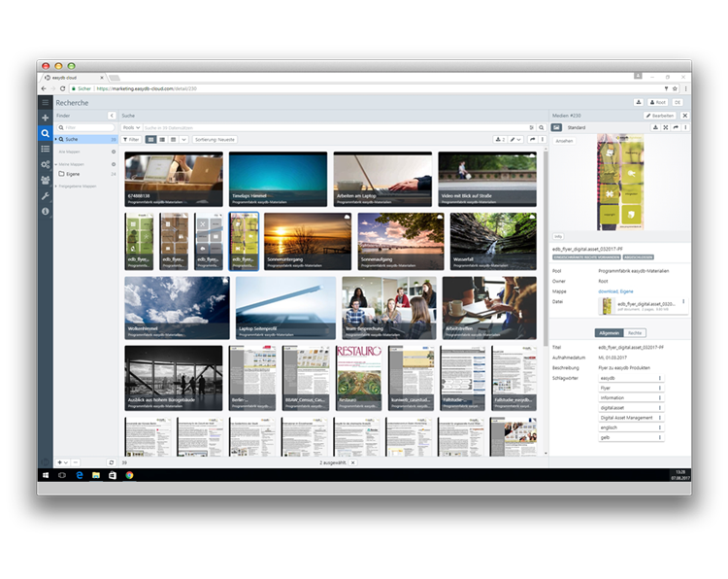Open the view options dropdown arrow
The image size is (728, 579).
(x=183, y=139)
